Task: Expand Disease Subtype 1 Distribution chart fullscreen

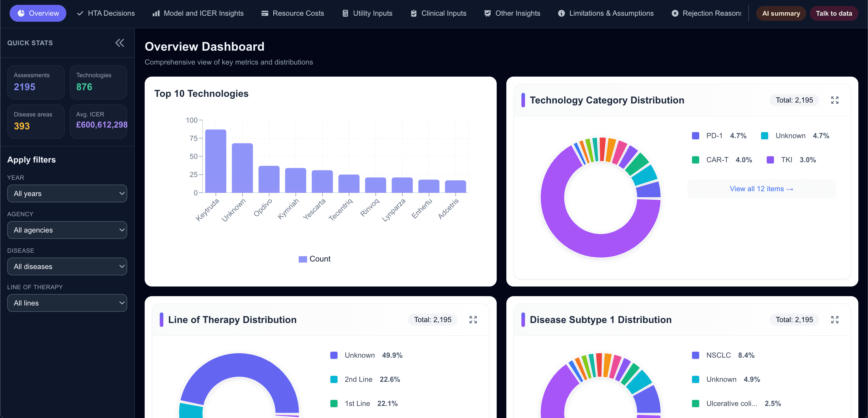Action: pyautogui.click(x=835, y=320)
